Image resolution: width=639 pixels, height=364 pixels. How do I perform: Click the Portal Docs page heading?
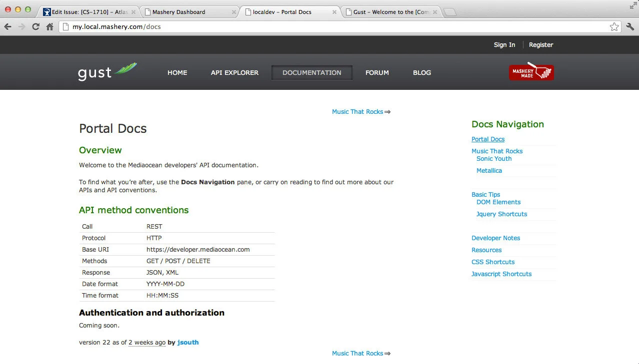(x=113, y=128)
